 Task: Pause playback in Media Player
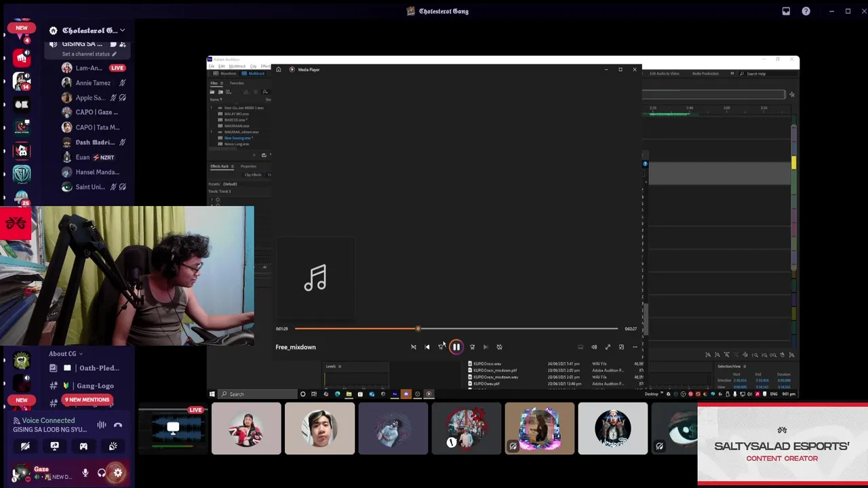click(456, 347)
